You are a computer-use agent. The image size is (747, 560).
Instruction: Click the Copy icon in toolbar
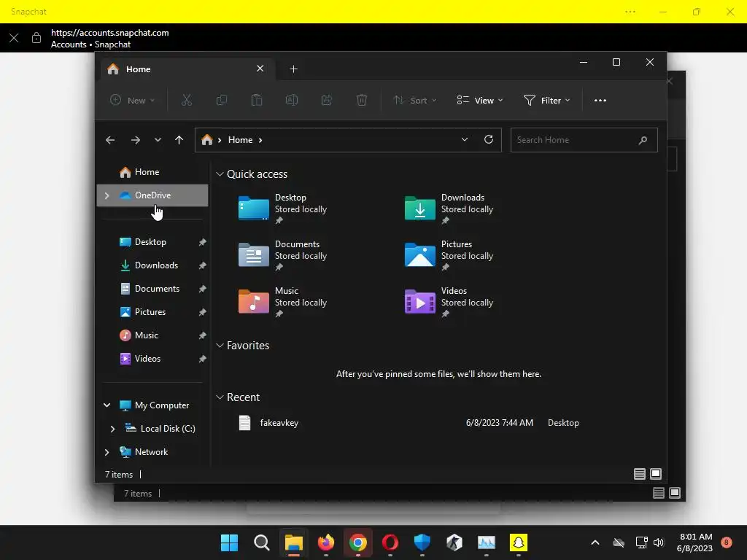pos(222,100)
